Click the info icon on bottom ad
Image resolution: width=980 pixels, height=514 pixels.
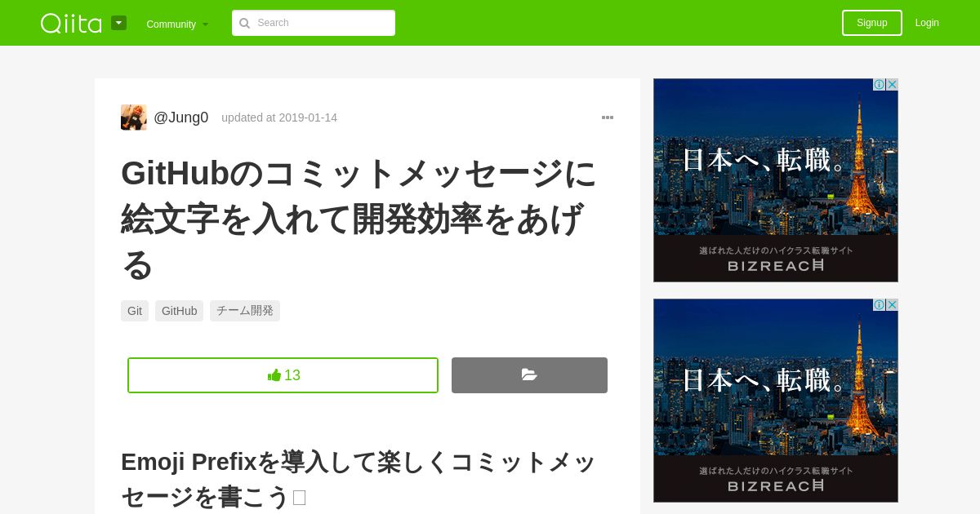[x=879, y=305]
